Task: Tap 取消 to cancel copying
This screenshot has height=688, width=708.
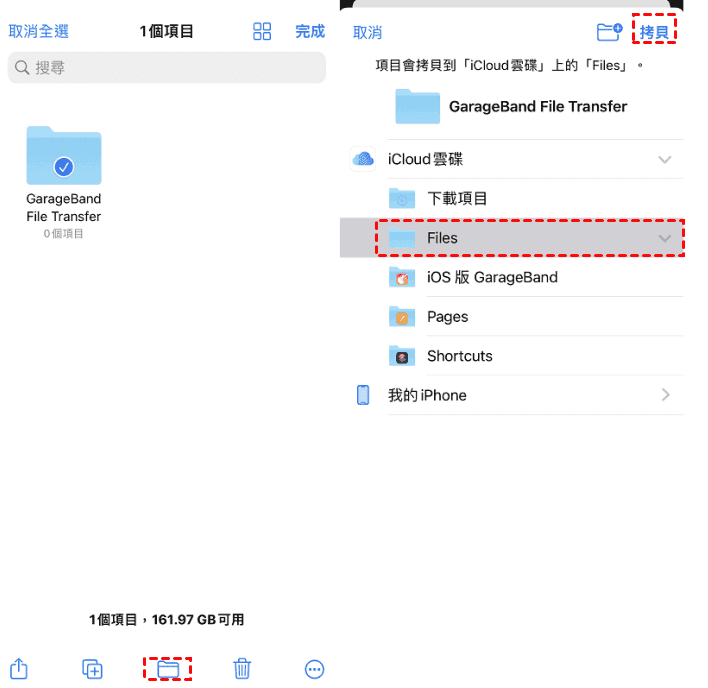Action: click(x=367, y=33)
